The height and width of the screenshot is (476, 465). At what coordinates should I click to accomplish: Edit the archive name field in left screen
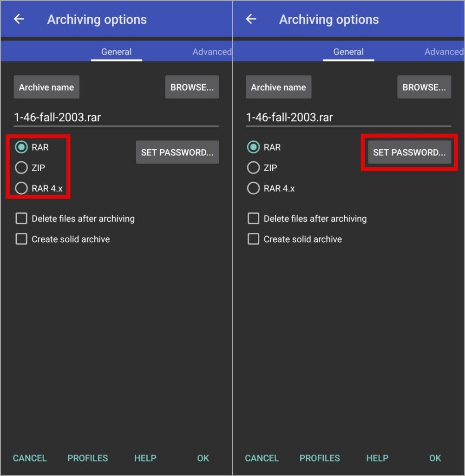(x=117, y=118)
